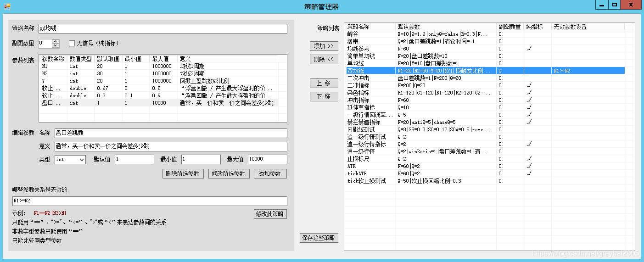Image resolution: width=644 pixels, height=262 pixels.
Task: Click the 纯指标 column header
Action: click(538, 27)
